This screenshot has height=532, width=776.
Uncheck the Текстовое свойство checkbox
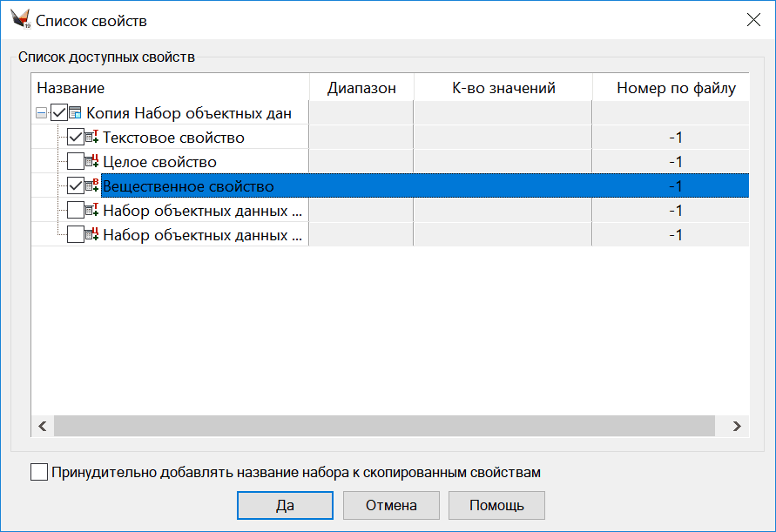[x=75, y=138]
